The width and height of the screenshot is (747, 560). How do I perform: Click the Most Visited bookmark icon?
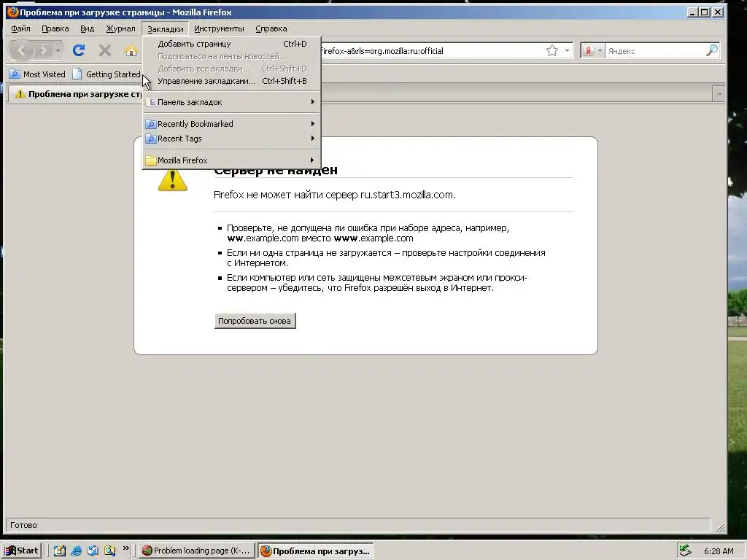15,74
